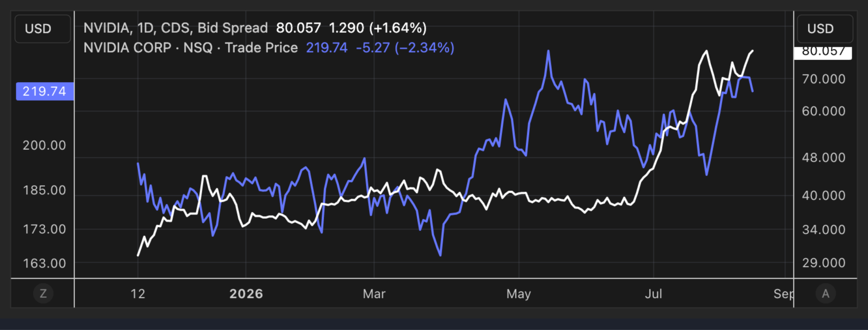This screenshot has width=868, height=330.
Task: Click the circular Z button
Action: [43, 293]
